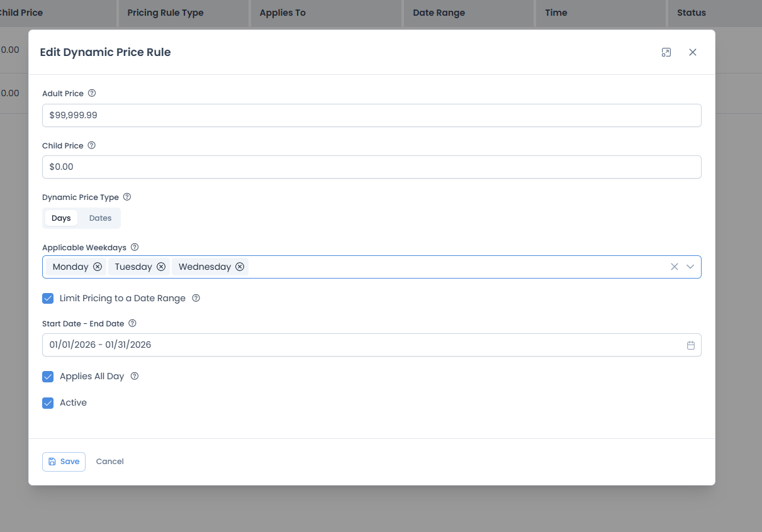Click the expand dialog icon
The width and height of the screenshot is (762, 532).
point(666,52)
